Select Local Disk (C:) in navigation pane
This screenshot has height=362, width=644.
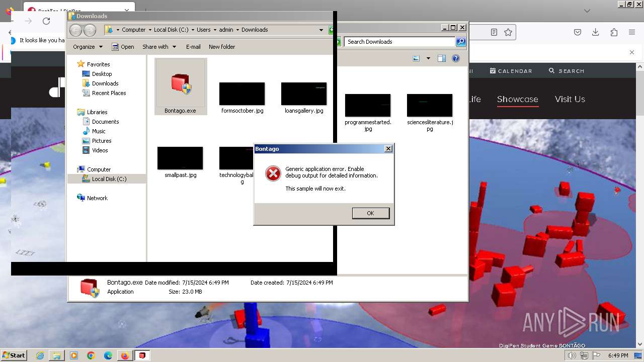[x=109, y=179]
